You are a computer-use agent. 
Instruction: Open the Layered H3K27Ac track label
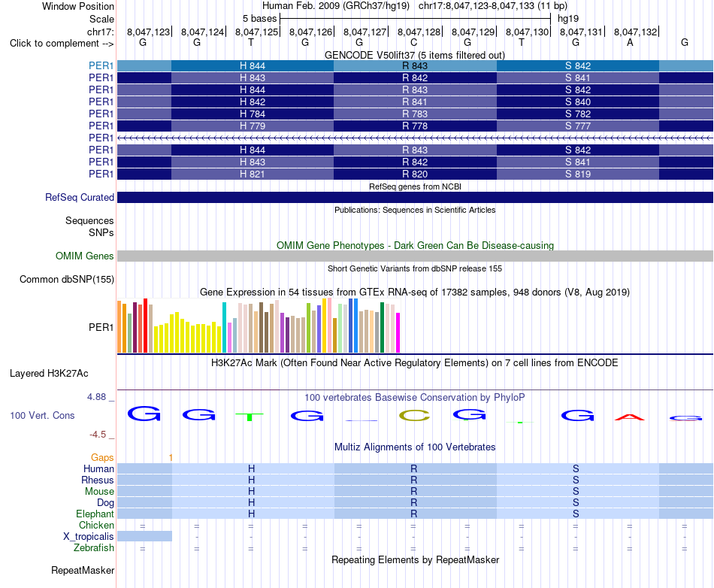[49, 374]
